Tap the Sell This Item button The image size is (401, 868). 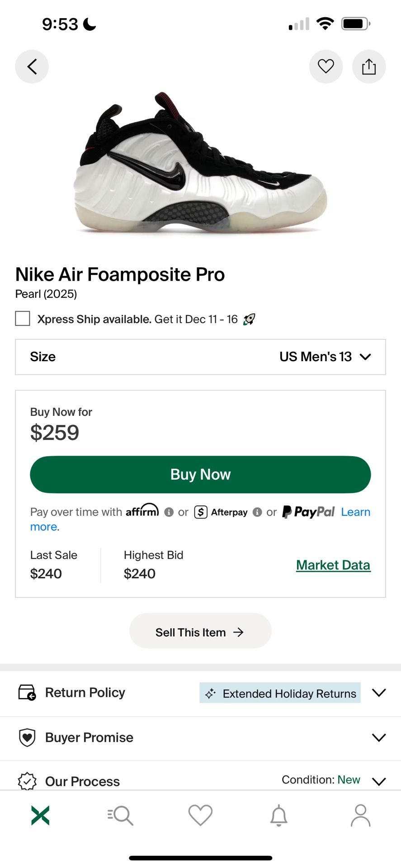(x=200, y=632)
